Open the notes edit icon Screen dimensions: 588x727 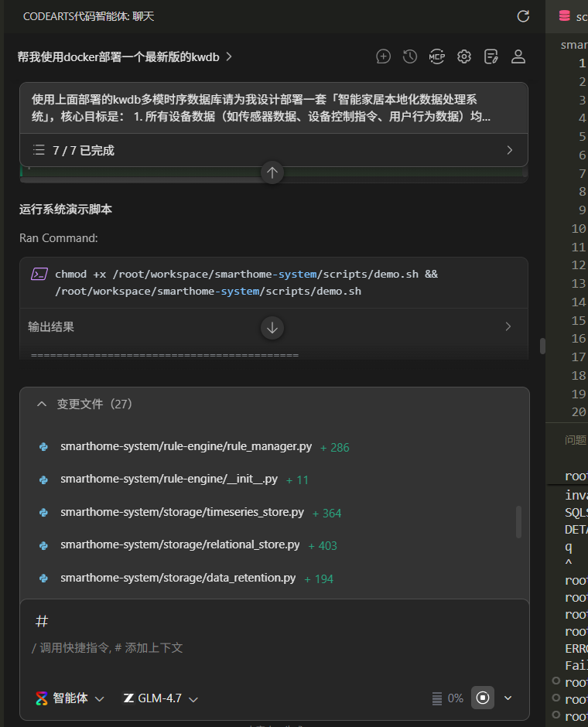click(491, 56)
